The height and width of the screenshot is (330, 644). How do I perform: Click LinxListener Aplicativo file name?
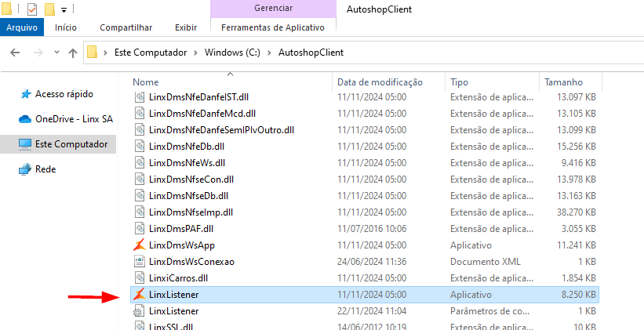(173, 295)
